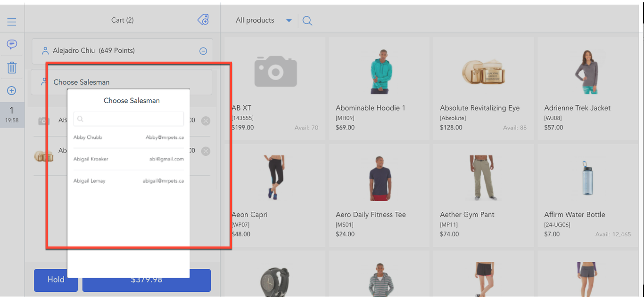Viewport: 644px width, 297px height.
Task: Click the product search magnifier icon
Action: [307, 21]
